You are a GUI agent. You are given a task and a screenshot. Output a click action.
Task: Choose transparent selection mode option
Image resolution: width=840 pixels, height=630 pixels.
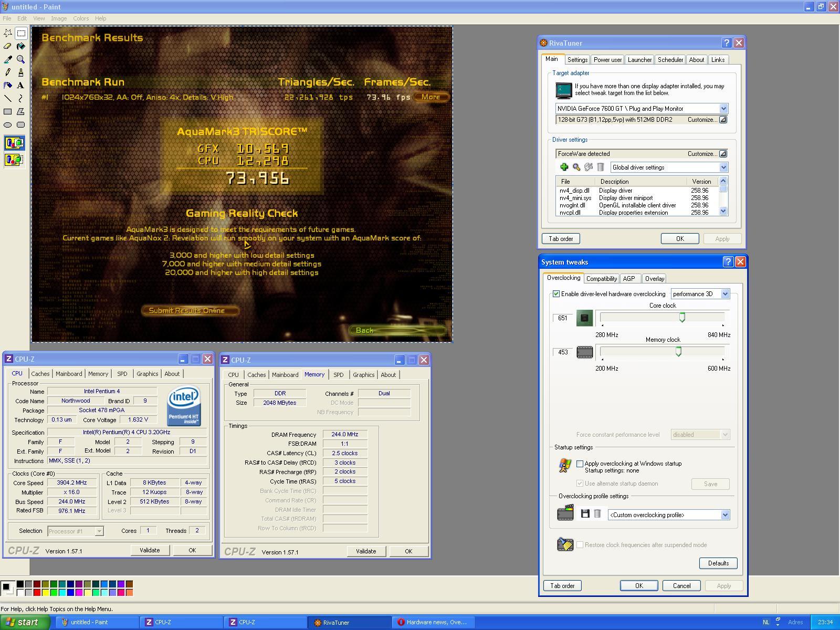14,160
